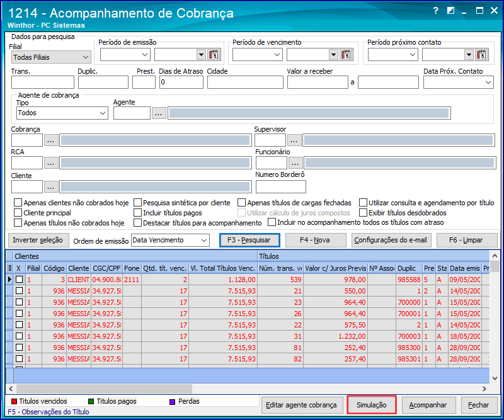
Task: Click Duplic cell 985588
Action: tap(409, 280)
